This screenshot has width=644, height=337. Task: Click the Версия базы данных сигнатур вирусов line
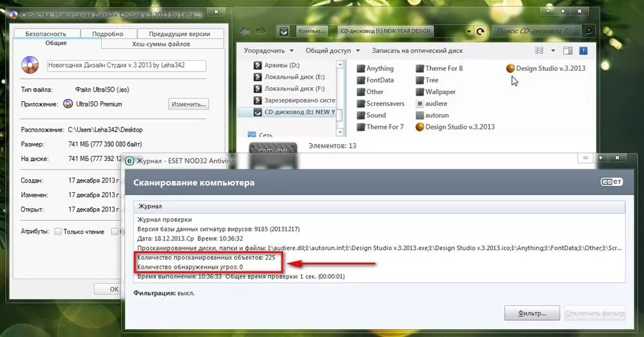pyautogui.click(x=218, y=229)
